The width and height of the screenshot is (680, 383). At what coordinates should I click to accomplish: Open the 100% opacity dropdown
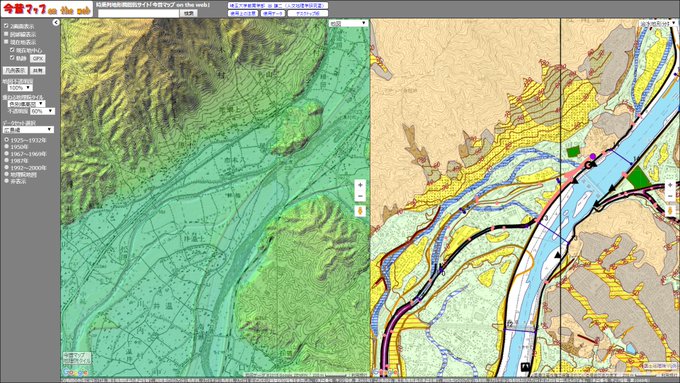20,88
